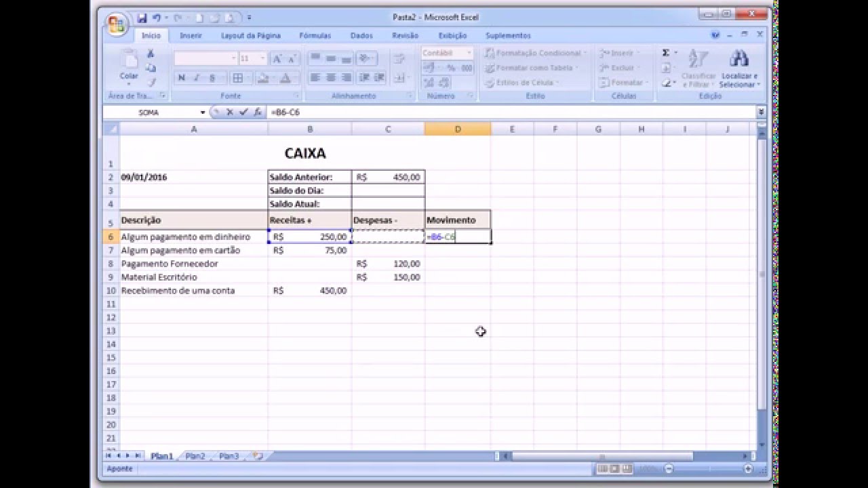Switch to the Inserir ribbon tab
This screenshot has height=488, width=868.
[x=191, y=35]
